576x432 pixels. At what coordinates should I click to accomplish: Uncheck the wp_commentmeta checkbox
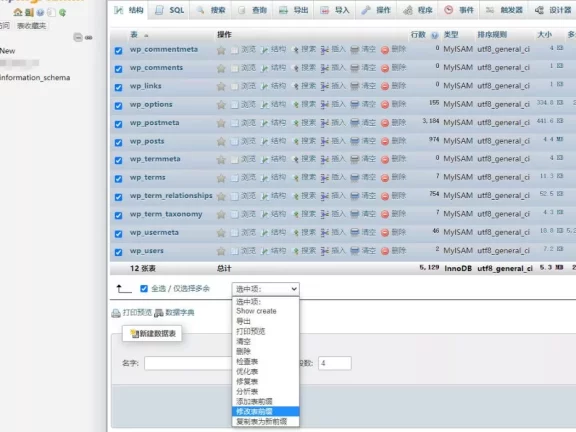coord(118,51)
